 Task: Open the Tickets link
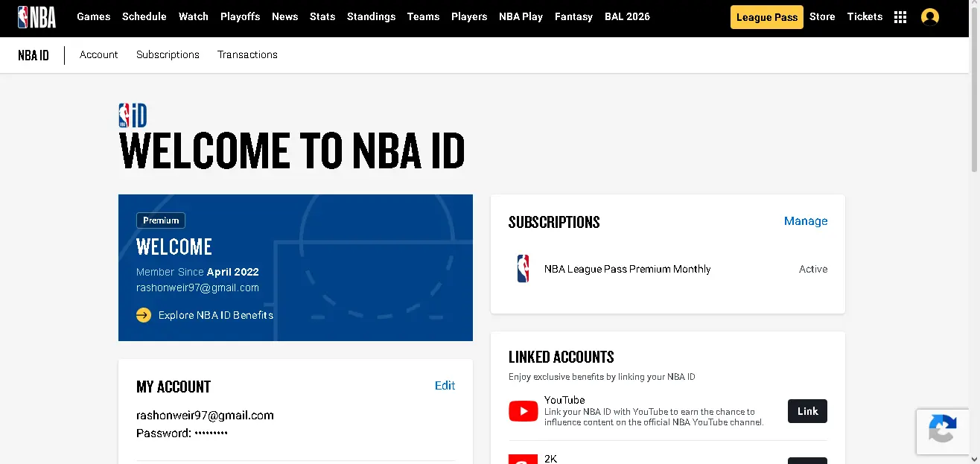865,16
